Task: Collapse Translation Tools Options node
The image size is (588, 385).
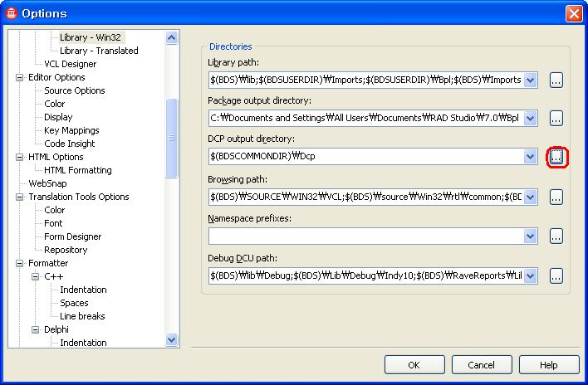Action: (19, 197)
